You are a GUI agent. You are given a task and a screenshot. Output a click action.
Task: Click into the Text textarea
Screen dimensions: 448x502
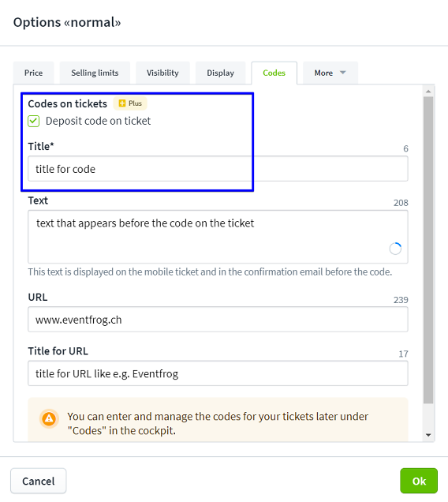pos(218,237)
